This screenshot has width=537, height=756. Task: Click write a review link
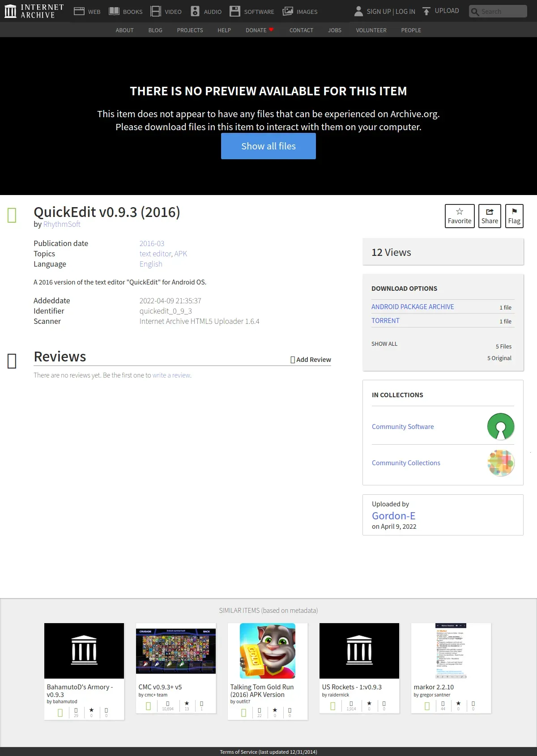(171, 375)
